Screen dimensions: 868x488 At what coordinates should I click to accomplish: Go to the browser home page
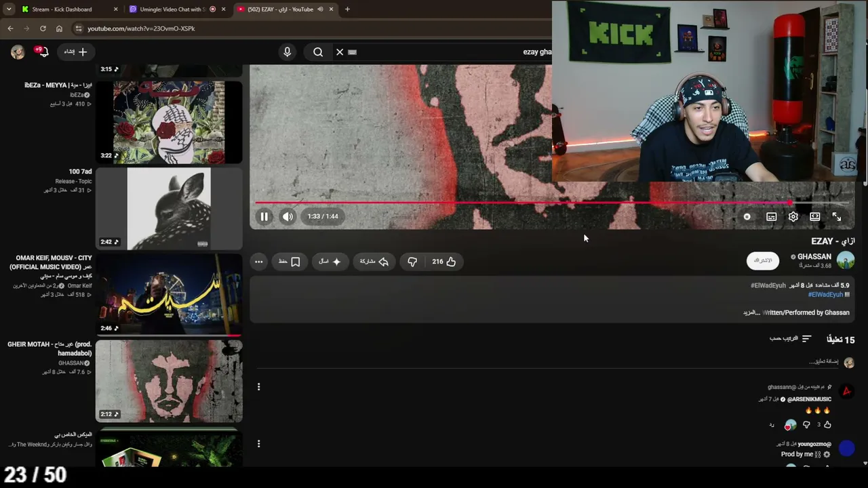pyautogui.click(x=59, y=28)
